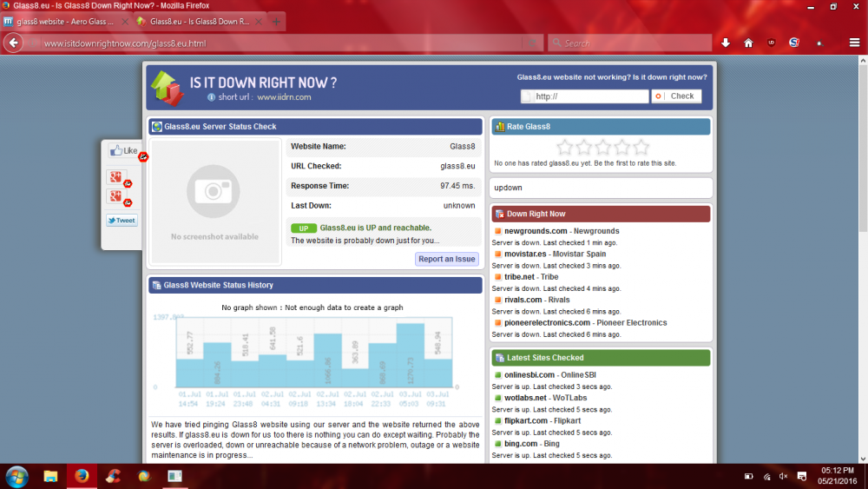Click the scrollbar down arrow

pos(863,459)
